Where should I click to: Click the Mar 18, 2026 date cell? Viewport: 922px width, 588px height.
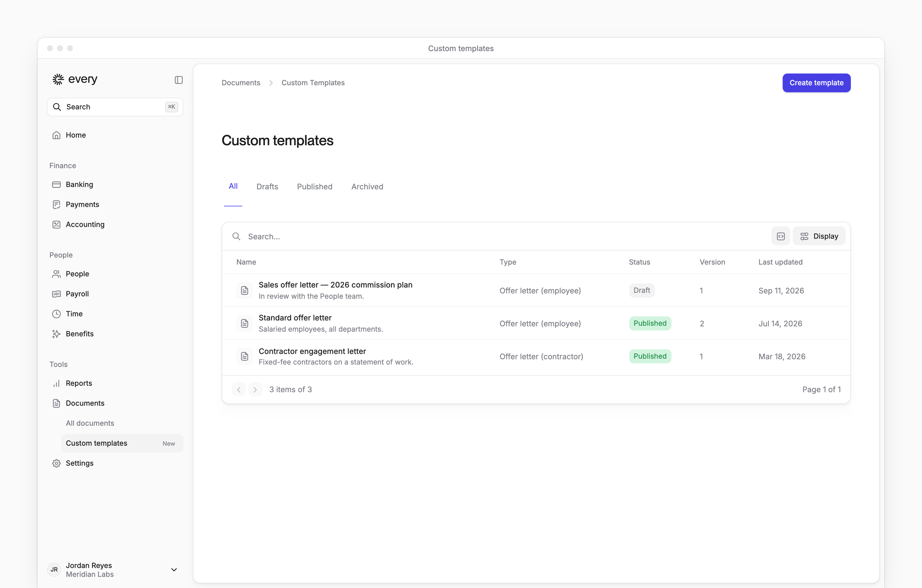(782, 356)
